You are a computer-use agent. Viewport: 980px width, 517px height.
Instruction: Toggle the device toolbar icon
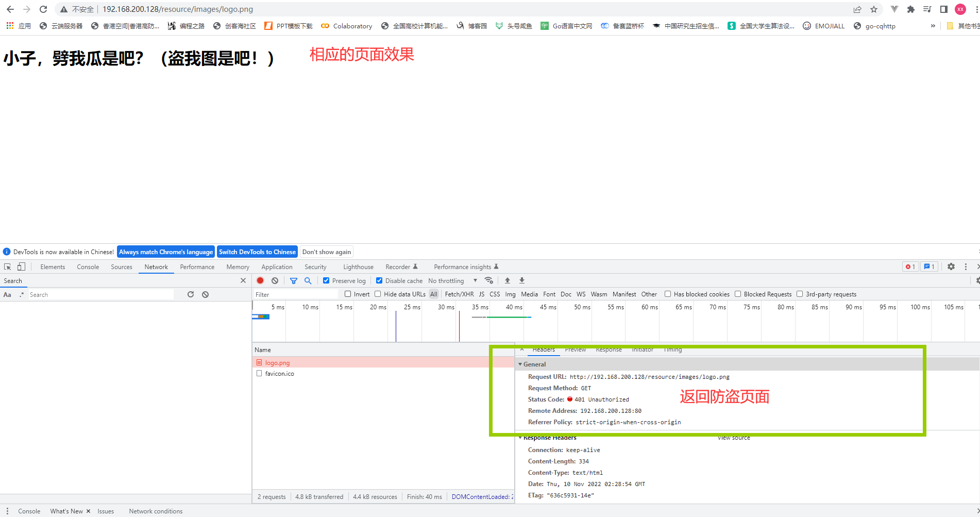coord(21,266)
